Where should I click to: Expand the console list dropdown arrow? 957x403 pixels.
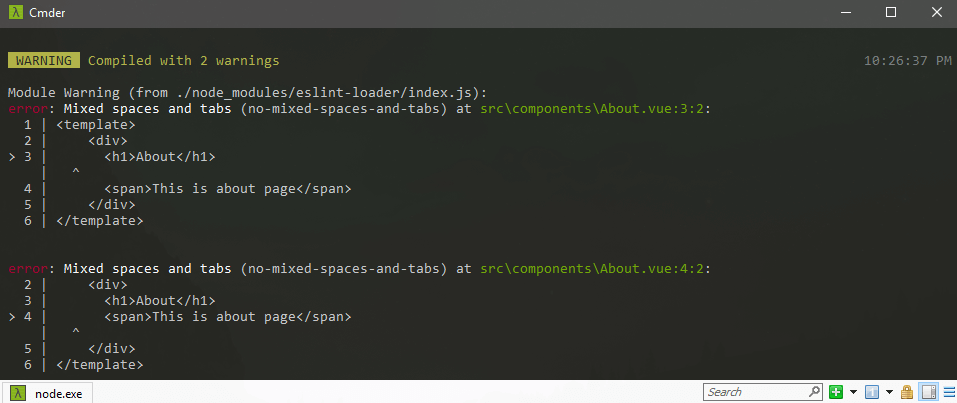pyautogui.click(x=889, y=391)
